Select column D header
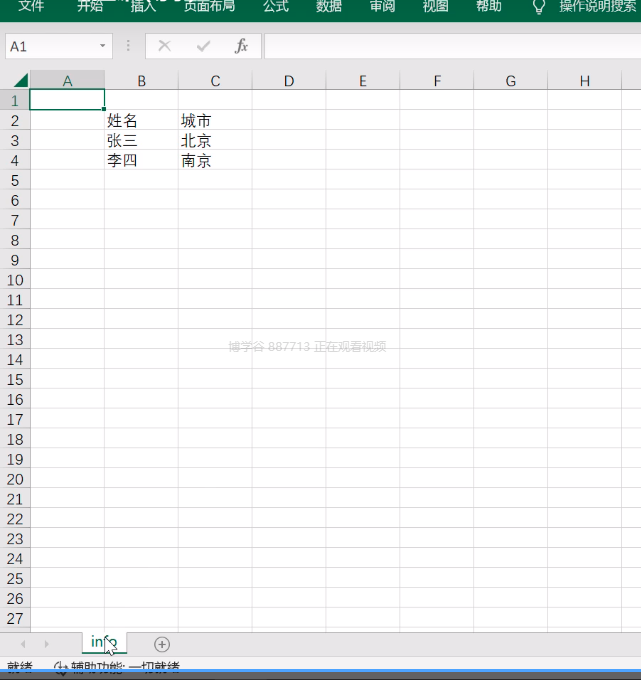The image size is (641, 680). (x=289, y=81)
